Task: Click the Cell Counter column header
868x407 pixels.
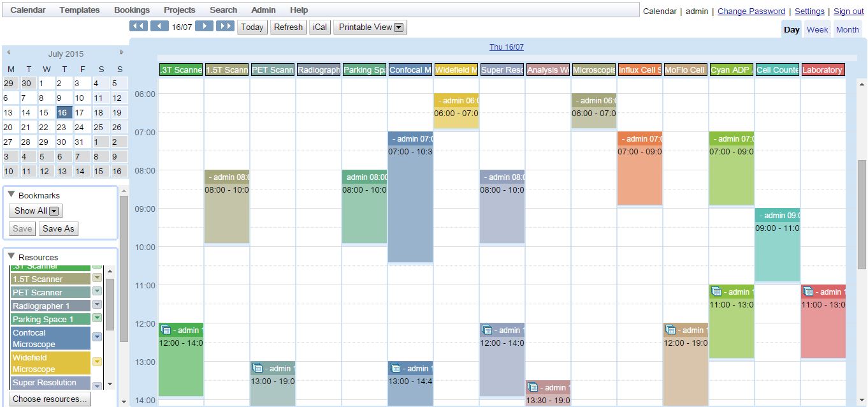Action: click(778, 70)
